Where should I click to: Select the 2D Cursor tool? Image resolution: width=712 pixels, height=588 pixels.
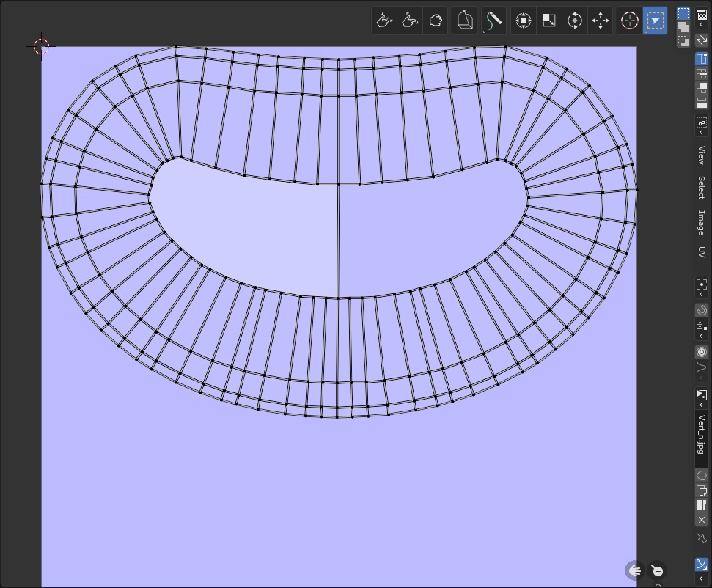click(630, 21)
